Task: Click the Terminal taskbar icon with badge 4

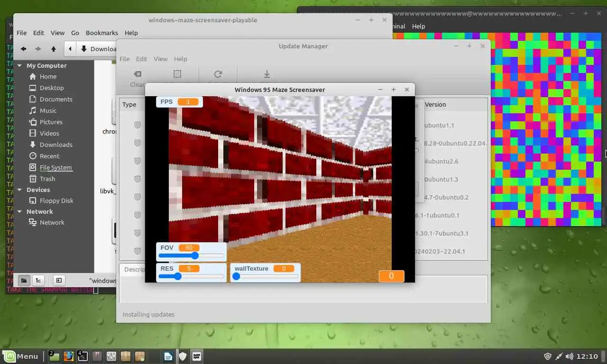Action: click(x=83, y=356)
